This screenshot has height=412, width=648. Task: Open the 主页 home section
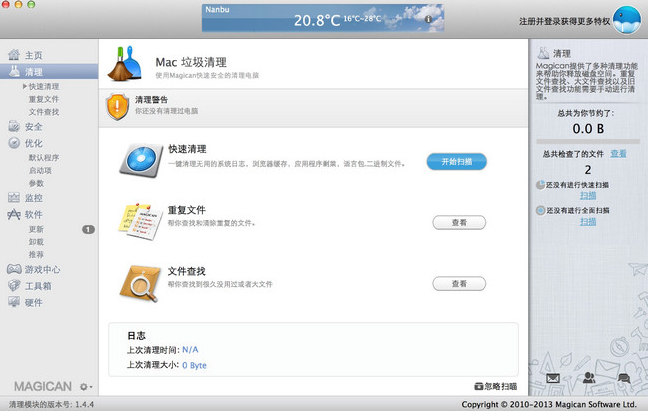click(x=33, y=55)
